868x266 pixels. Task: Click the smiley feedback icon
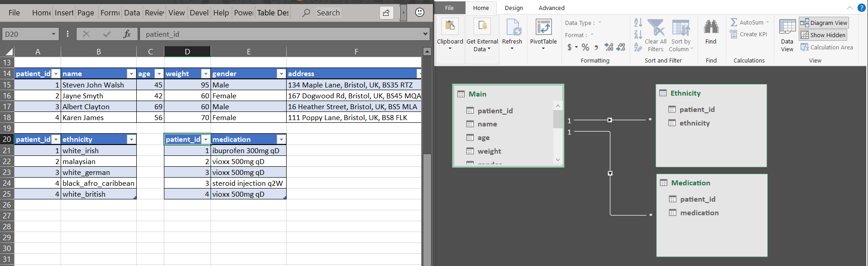coord(420,12)
